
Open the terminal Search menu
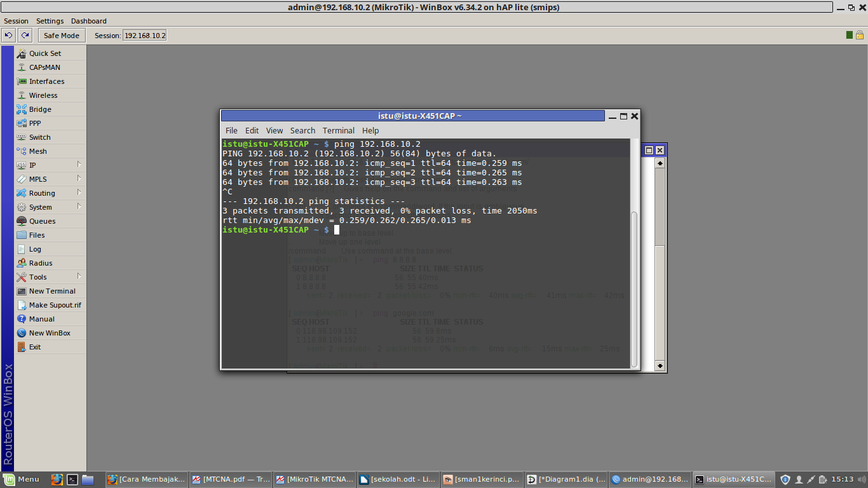(x=302, y=130)
